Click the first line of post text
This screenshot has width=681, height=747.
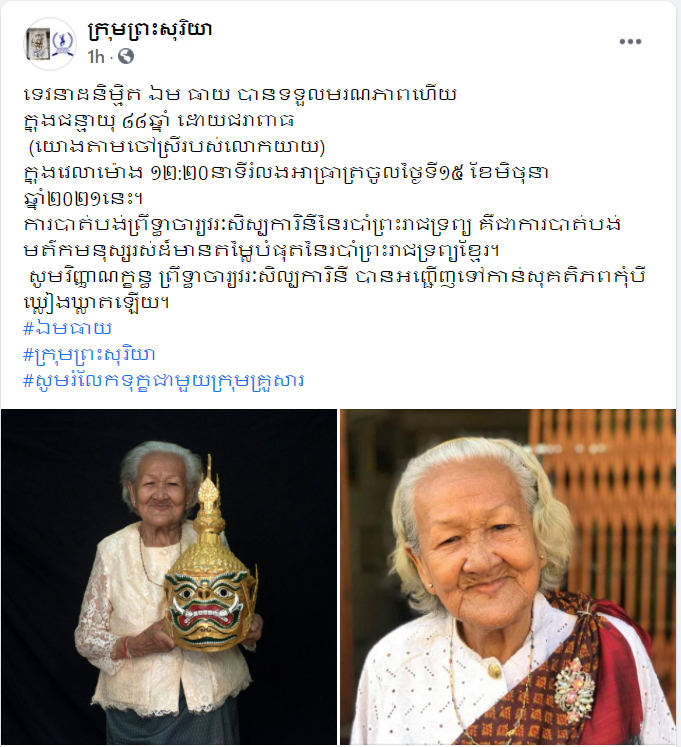[x=240, y=94]
